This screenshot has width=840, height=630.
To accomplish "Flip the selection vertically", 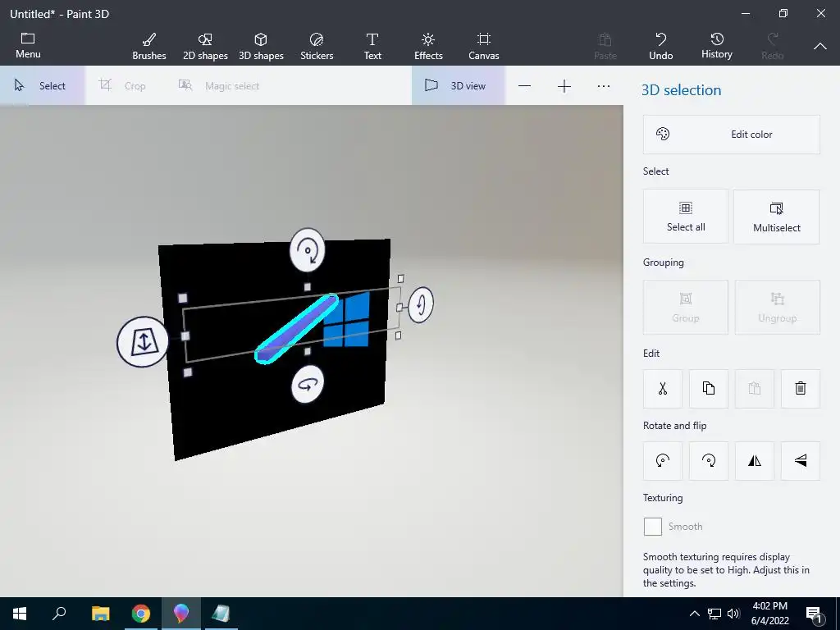I will coord(801,461).
